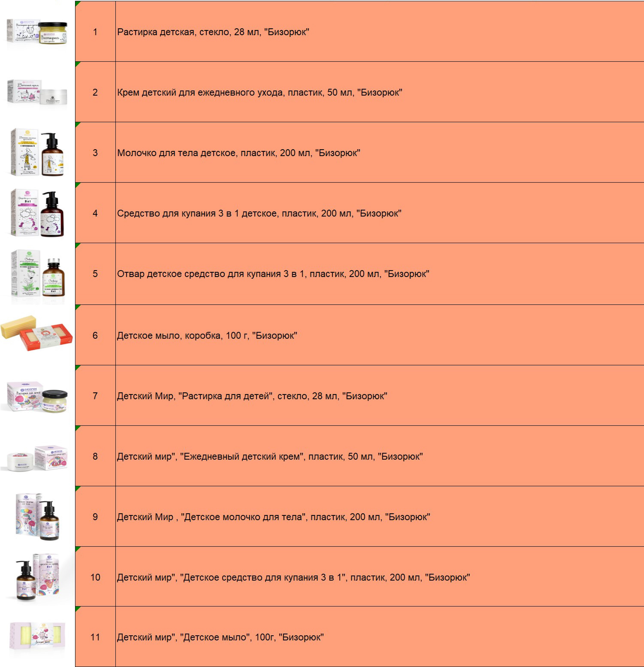Image resolution: width=644 pixels, height=667 pixels.
Task: Click the Детский Мир Детское молочко text cell
Action: point(380,516)
